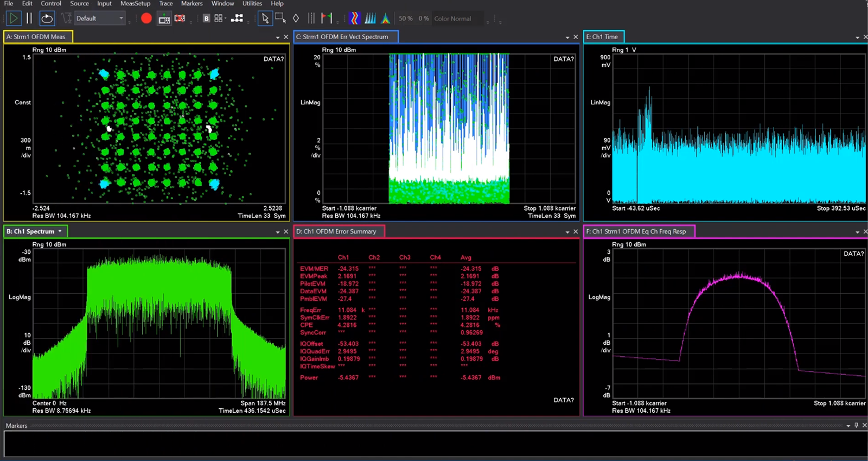Select the arrow pointer tool
Screen dimensions: 868x461
(265, 18)
